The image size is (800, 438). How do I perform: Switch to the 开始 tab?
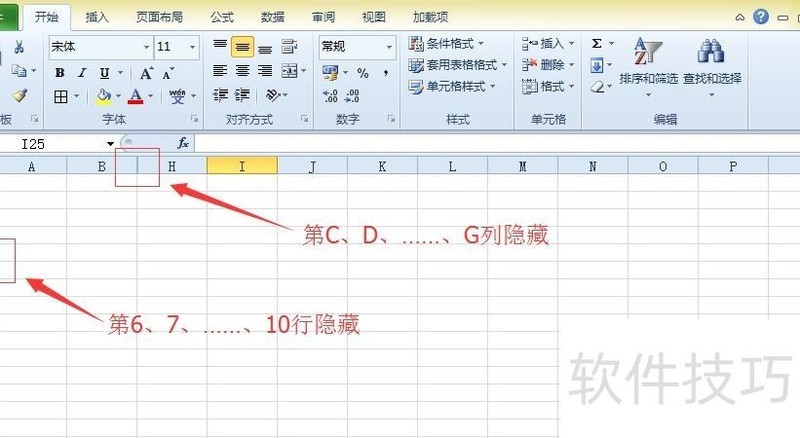(46, 17)
